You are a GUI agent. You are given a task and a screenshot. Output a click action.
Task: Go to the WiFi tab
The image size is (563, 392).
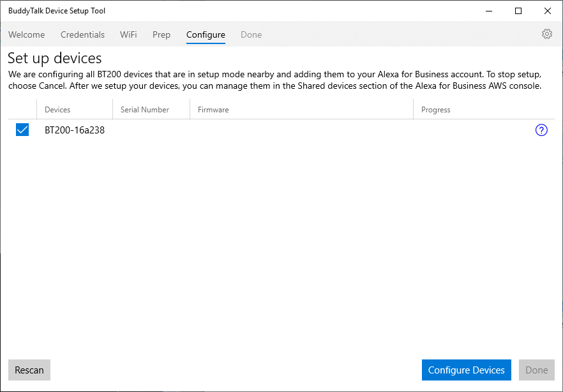pyautogui.click(x=128, y=35)
